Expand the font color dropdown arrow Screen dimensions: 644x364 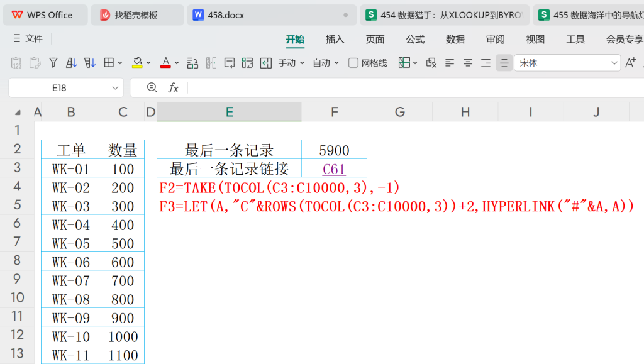pyautogui.click(x=177, y=63)
